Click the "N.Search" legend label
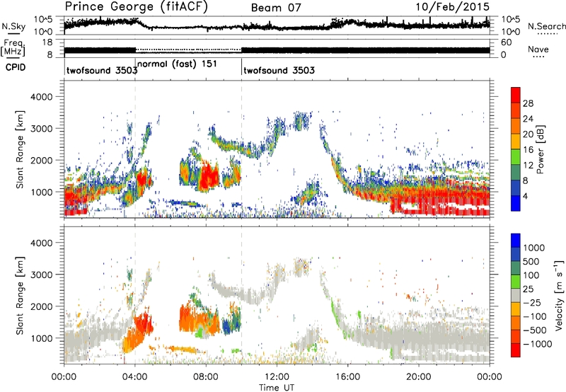 546,26
